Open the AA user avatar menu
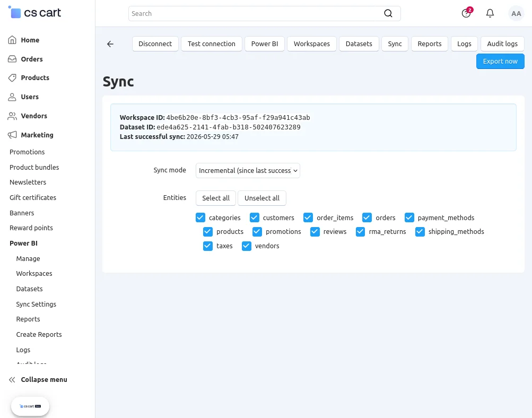This screenshot has height=418, width=532. [516, 14]
